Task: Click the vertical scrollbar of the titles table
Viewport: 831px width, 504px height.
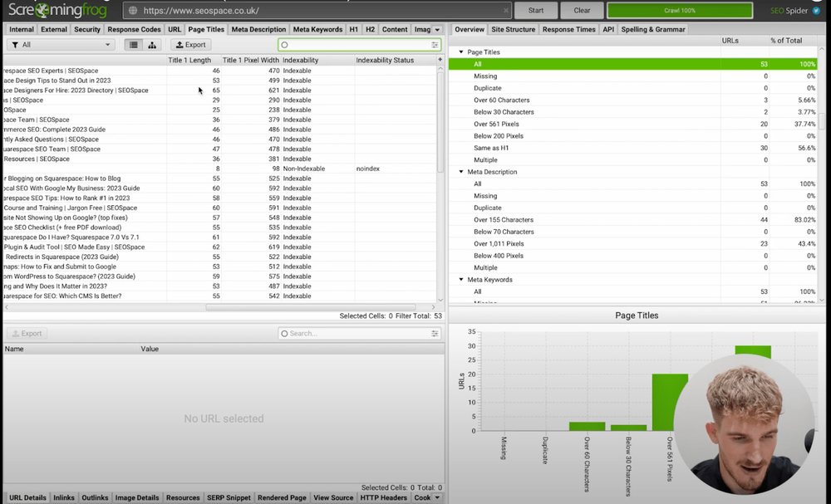Action: pyautogui.click(x=440, y=122)
